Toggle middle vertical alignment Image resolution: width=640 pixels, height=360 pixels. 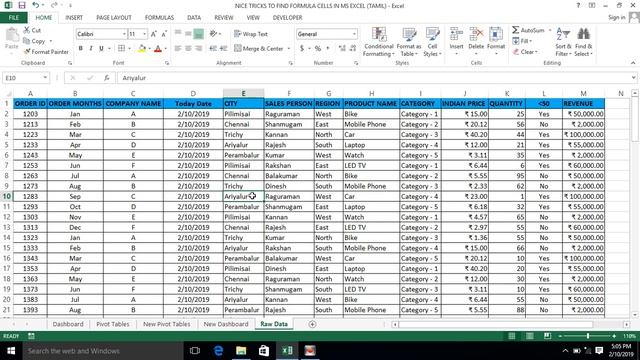pyautogui.click(x=188, y=34)
